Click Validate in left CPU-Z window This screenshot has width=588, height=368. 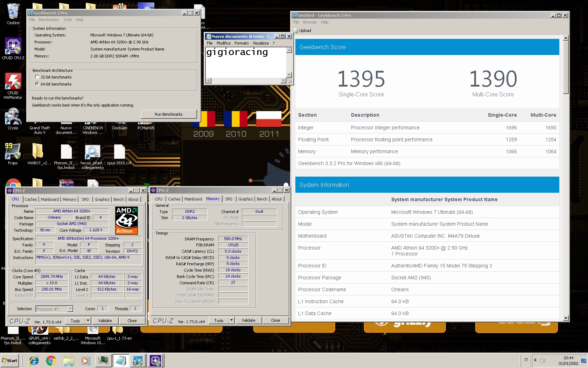coord(105,321)
